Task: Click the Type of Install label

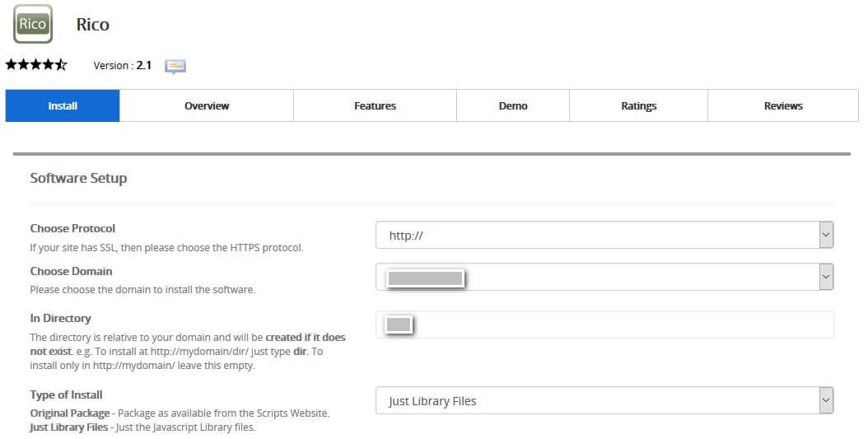Action: tap(66, 395)
